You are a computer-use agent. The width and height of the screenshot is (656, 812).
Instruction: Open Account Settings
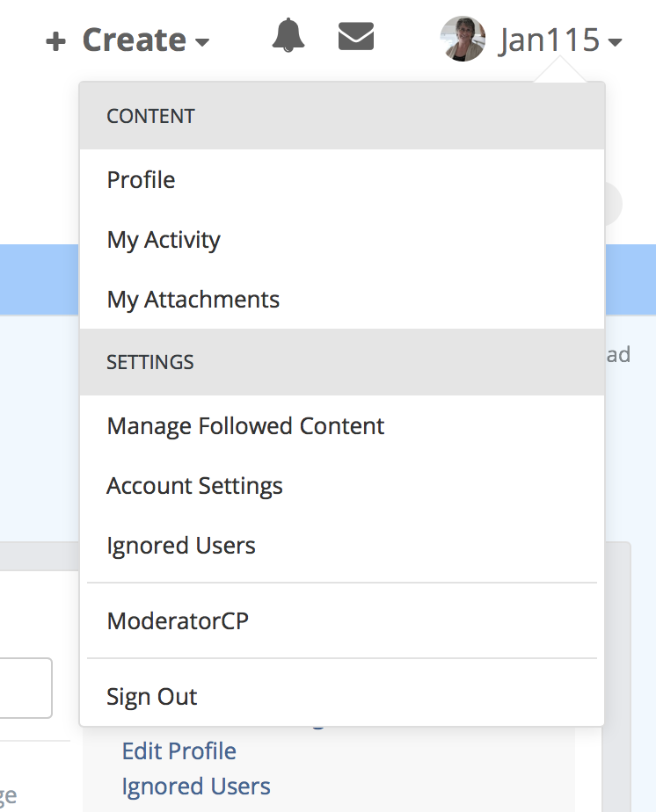pyautogui.click(x=194, y=486)
